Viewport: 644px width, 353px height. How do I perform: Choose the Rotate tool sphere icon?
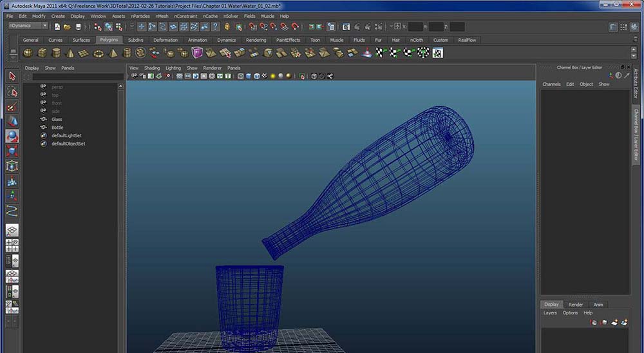point(12,136)
